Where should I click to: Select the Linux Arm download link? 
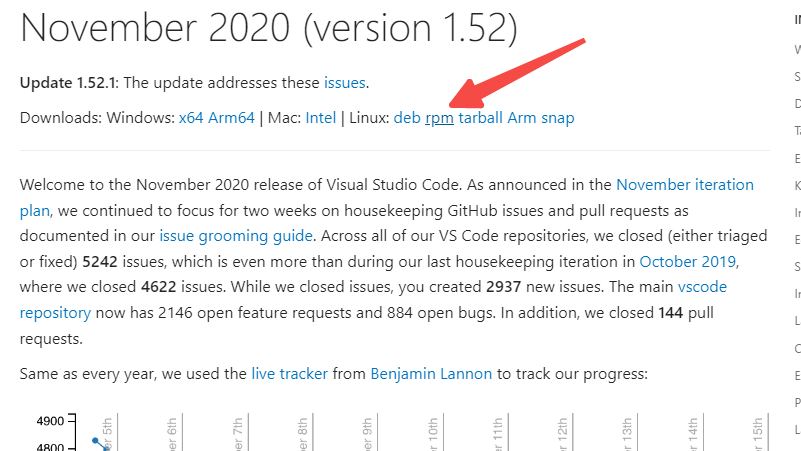point(522,118)
